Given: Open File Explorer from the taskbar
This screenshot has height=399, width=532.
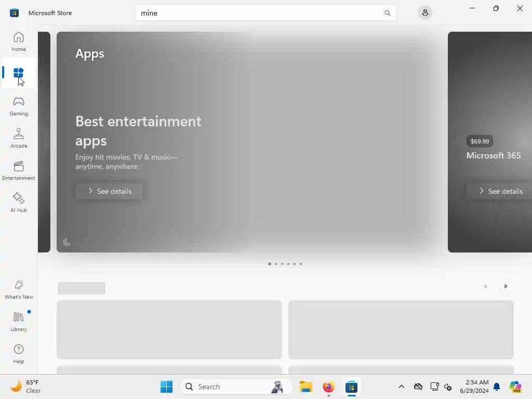Looking at the screenshot, I should pos(305,387).
